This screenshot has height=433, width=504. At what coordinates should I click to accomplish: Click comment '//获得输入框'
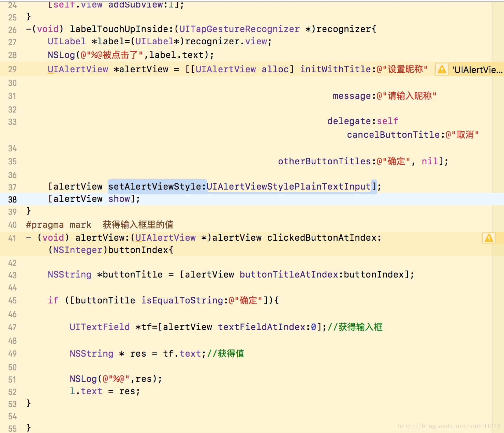(x=355, y=327)
